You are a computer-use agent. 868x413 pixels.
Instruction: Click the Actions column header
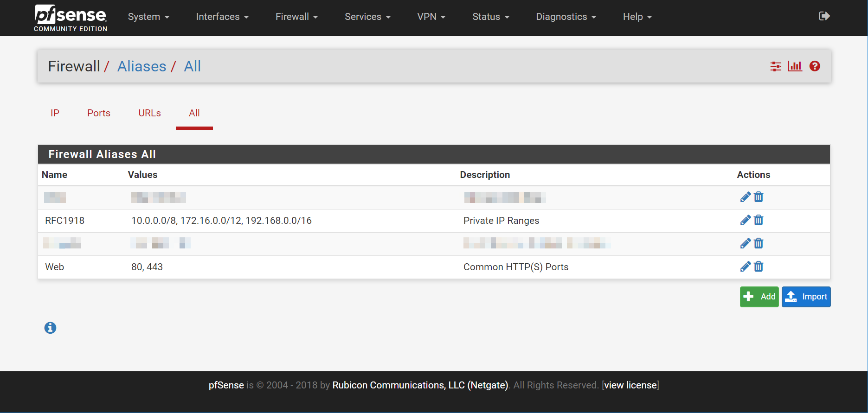[753, 175]
